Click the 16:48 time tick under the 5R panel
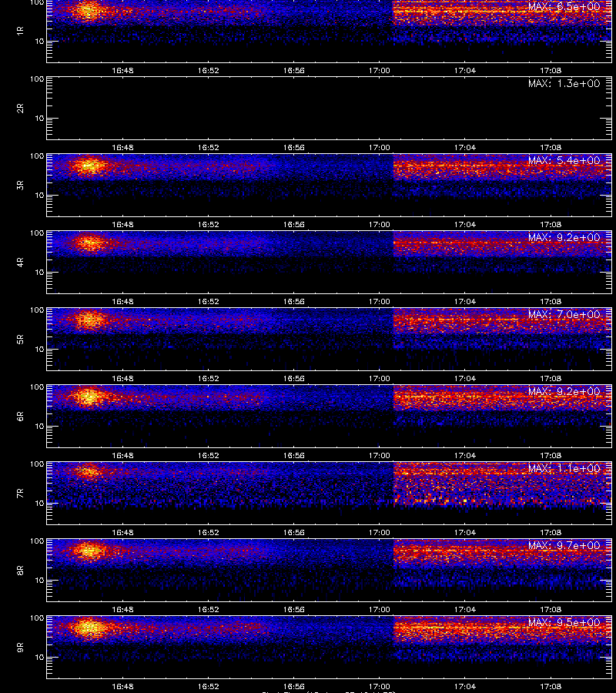This screenshot has width=616, height=693. coord(122,379)
